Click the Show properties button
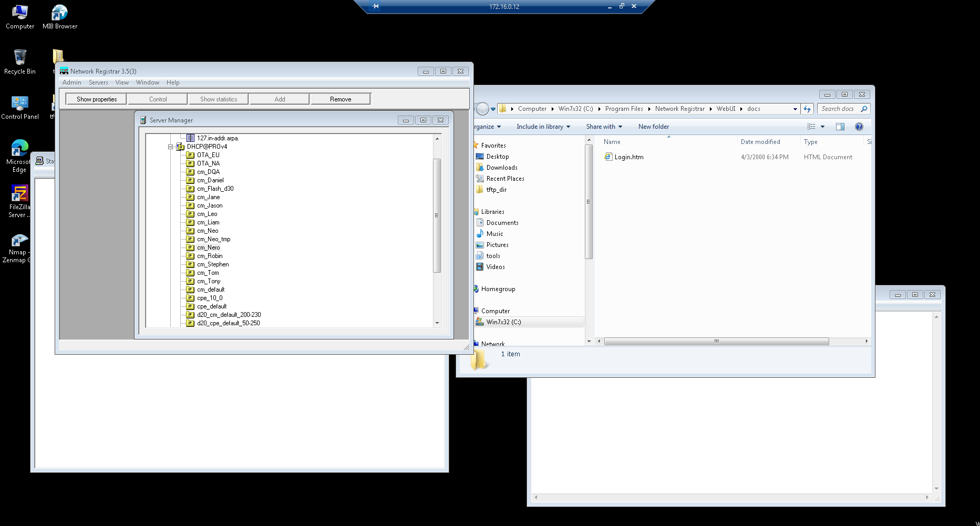The height and width of the screenshot is (526, 980). [x=96, y=99]
